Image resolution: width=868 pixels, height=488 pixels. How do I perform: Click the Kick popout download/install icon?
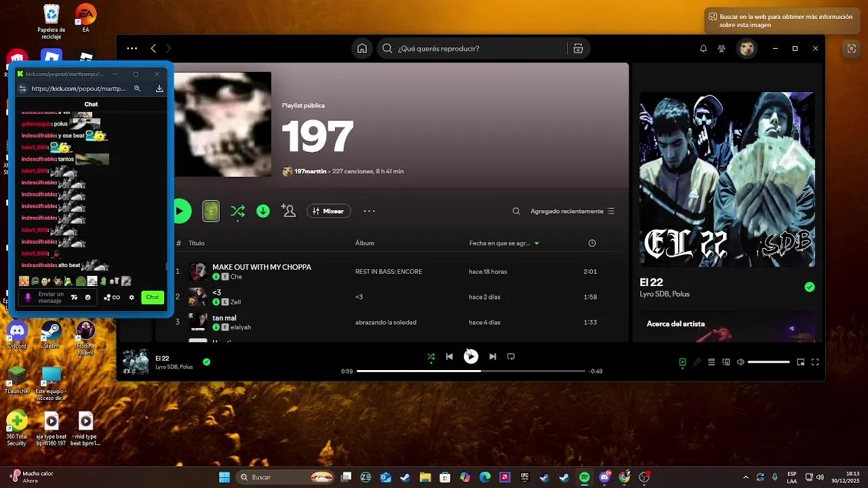(159, 89)
